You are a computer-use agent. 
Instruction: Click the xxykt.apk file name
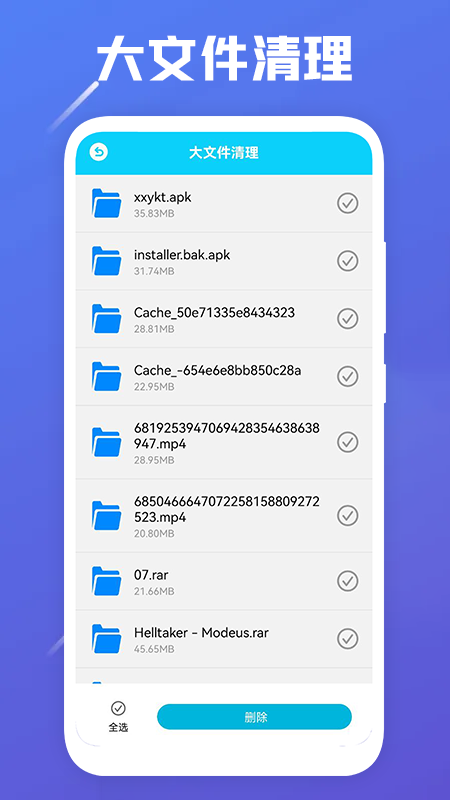click(163, 197)
